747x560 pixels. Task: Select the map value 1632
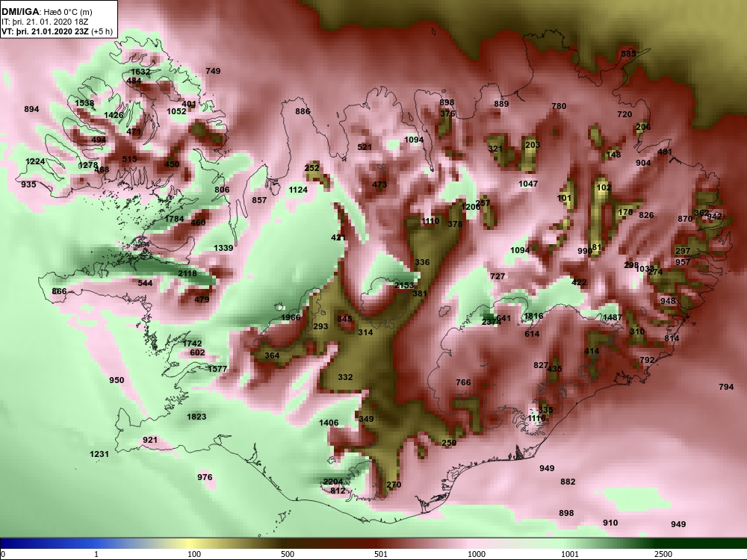pyautogui.click(x=140, y=72)
